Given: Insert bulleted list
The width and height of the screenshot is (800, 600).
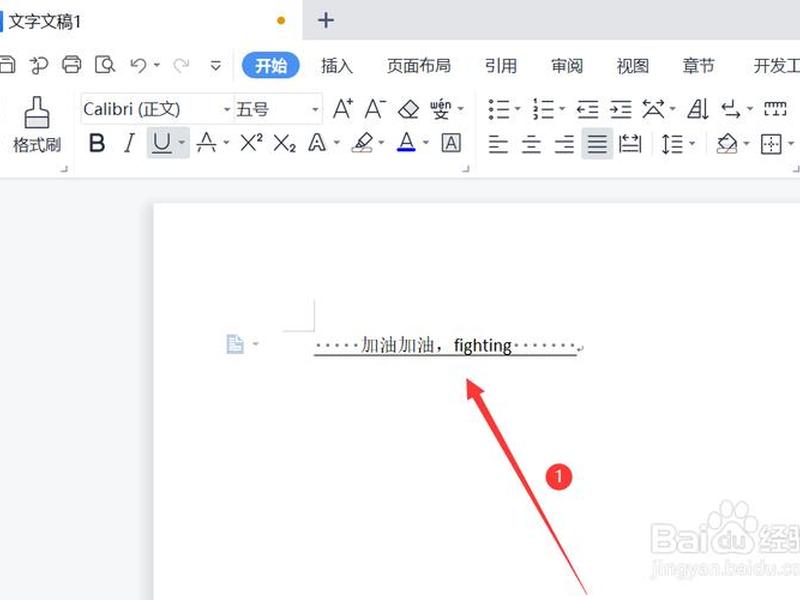Looking at the screenshot, I should [x=499, y=109].
